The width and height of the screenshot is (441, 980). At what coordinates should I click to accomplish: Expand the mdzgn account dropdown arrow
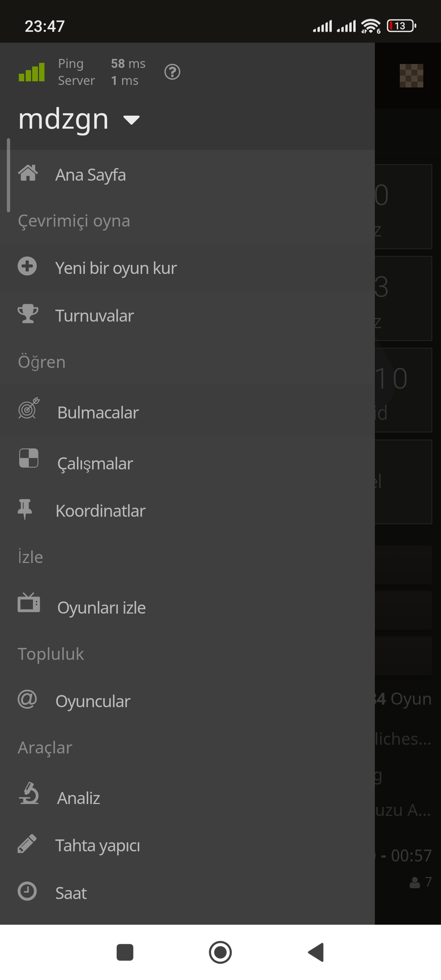131,120
